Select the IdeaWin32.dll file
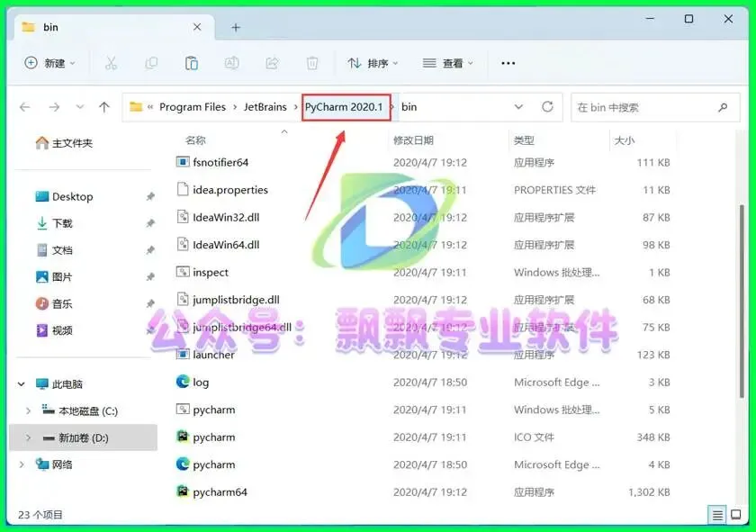Viewport: 756px width, 532px height. point(226,217)
